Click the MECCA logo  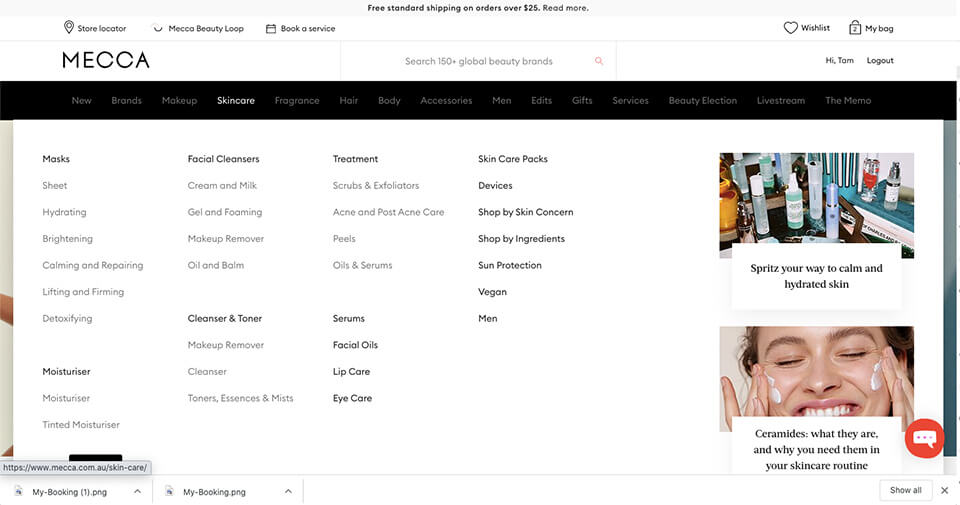[106, 60]
